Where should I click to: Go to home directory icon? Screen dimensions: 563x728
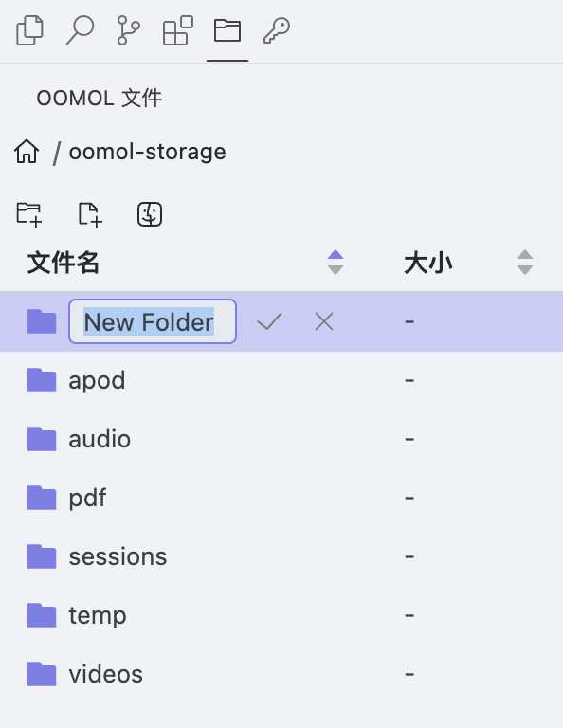pyautogui.click(x=27, y=152)
